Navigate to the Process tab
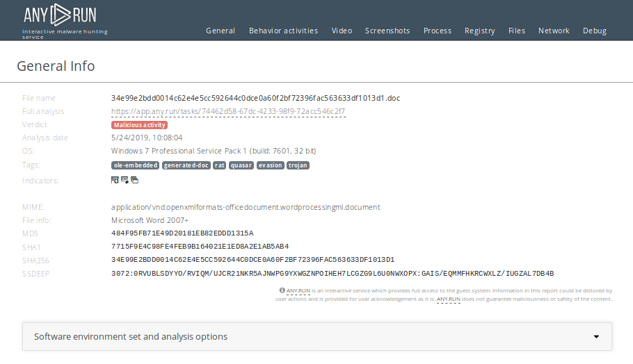Image resolution: width=633 pixels, height=364 pixels. 438,31
